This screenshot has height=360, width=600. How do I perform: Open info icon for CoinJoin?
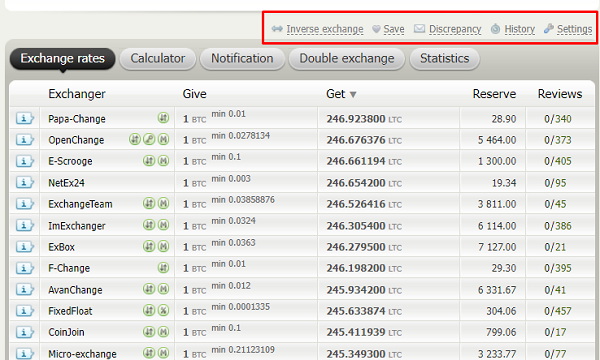tap(25, 332)
